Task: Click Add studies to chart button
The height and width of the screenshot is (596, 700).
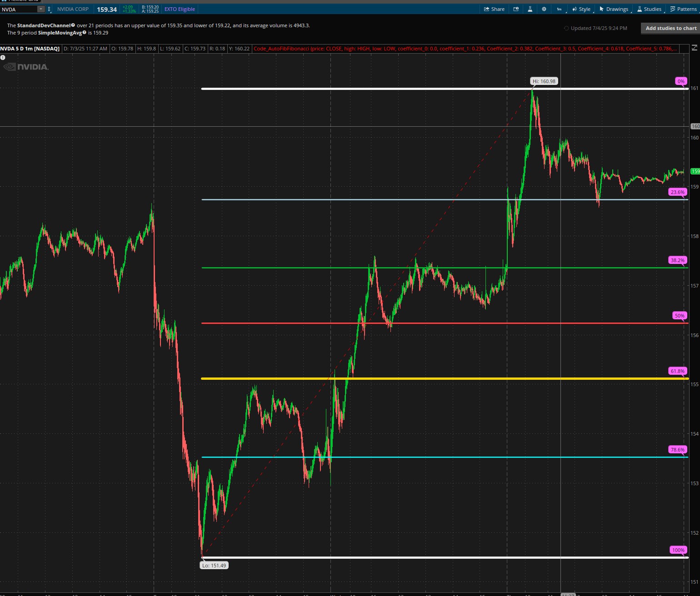Action: [671, 28]
